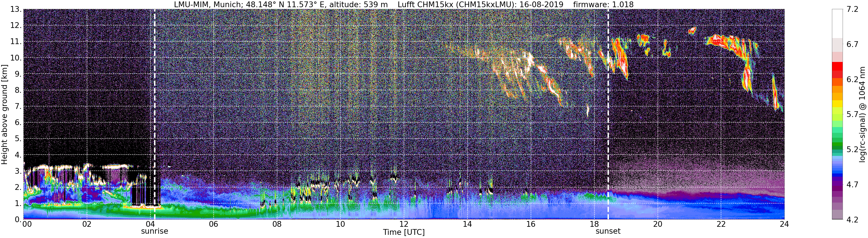Click the height axis tick label 10

pyautogui.click(x=16, y=58)
